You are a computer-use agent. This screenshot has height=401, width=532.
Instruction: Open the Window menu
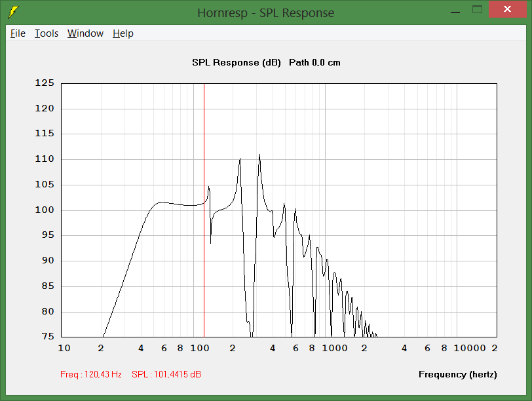tap(85, 33)
